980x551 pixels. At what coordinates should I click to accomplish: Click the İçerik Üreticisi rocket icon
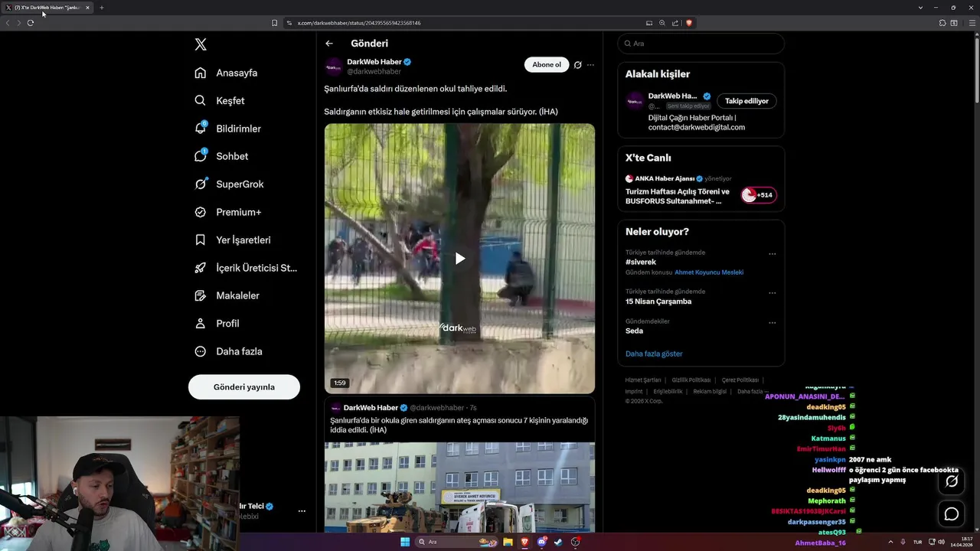(x=201, y=268)
